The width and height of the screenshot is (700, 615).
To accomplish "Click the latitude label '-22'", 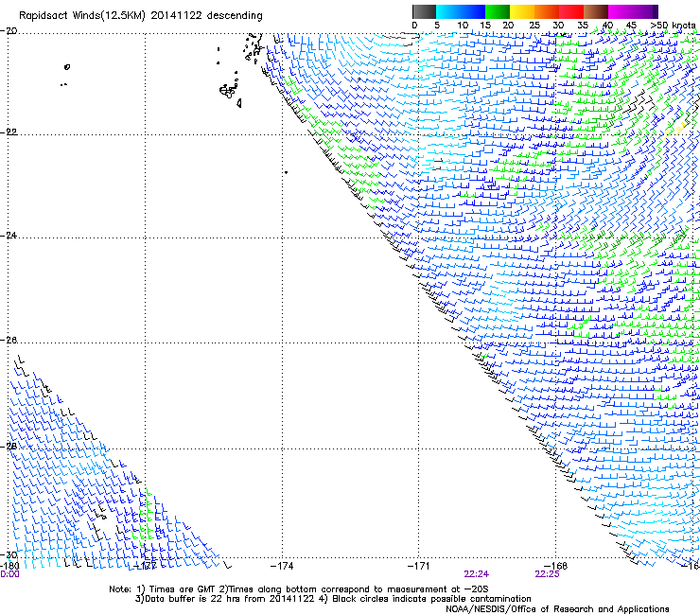I will pos(9,132).
